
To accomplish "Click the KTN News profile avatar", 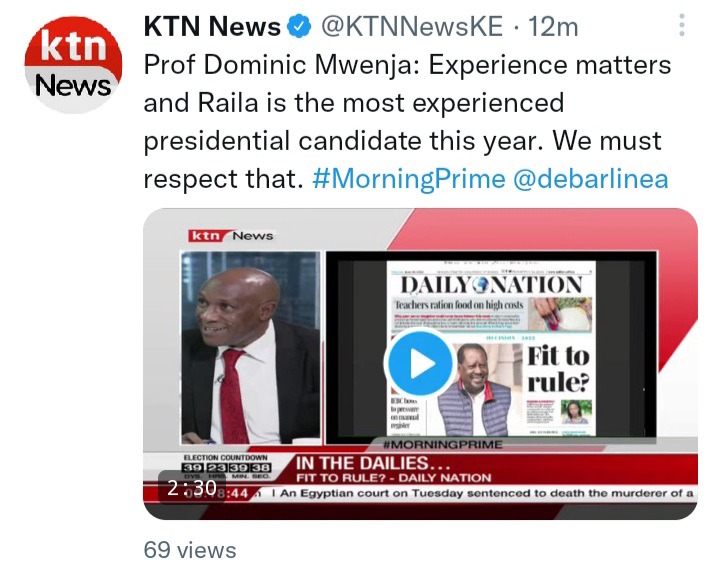I will pyautogui.click(x=73, y=64).
